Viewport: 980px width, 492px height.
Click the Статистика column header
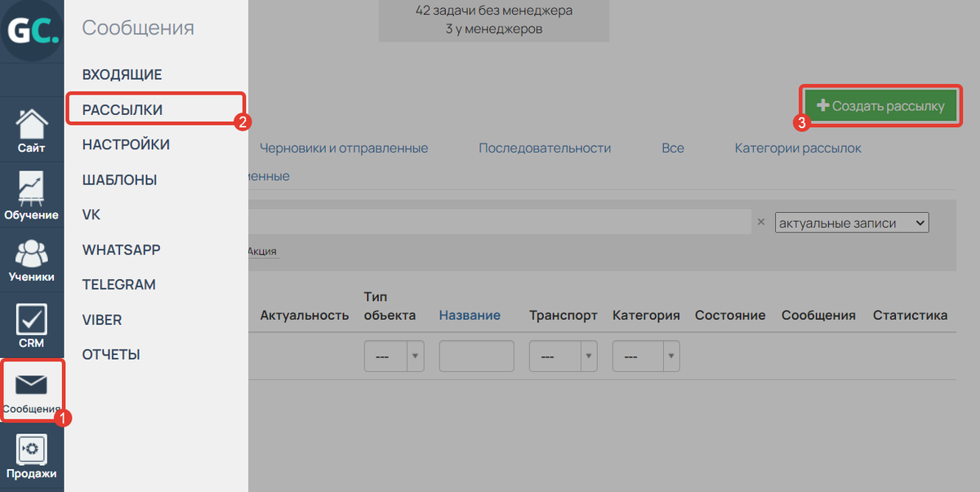click(910, 316)
